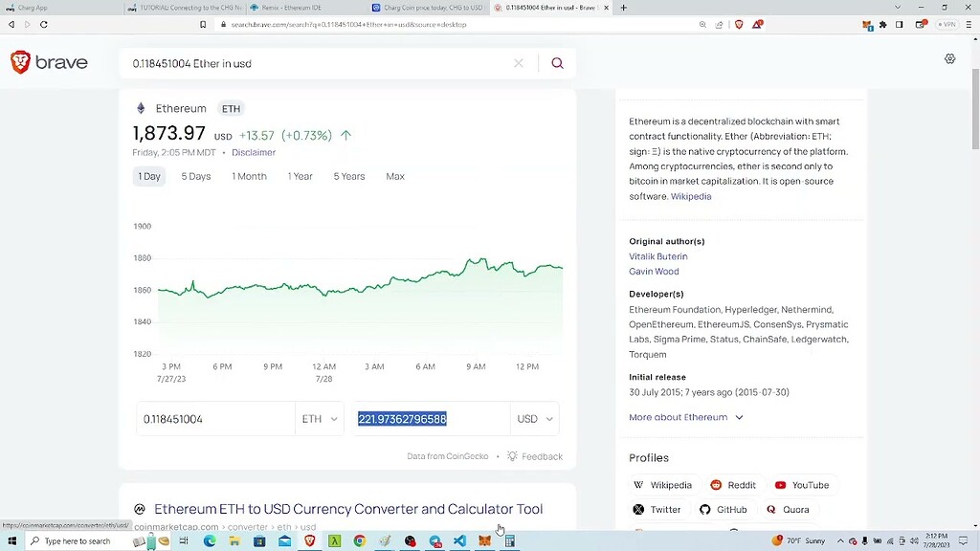Open the USD currency dropdown
980x551 pixels.
coord(535,419)
